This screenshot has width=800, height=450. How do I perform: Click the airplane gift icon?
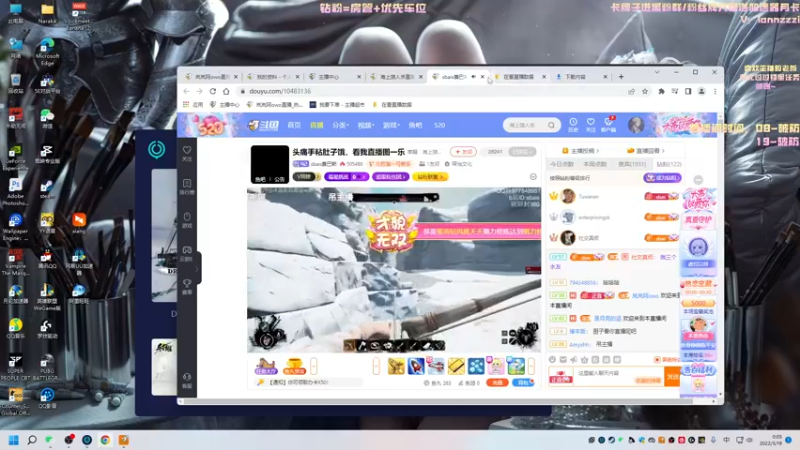tap(436, 366)
